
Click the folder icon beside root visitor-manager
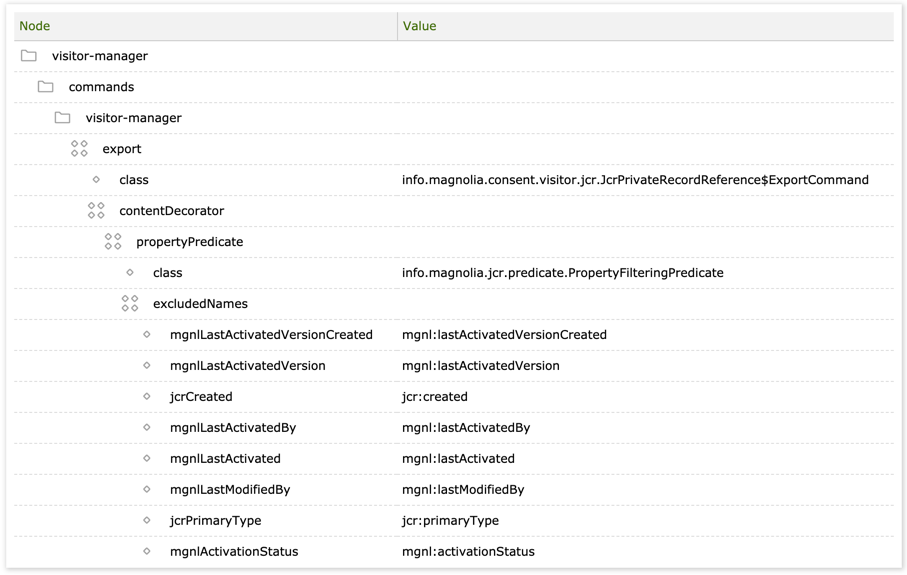pyautogui.click(x=28, y=56)
